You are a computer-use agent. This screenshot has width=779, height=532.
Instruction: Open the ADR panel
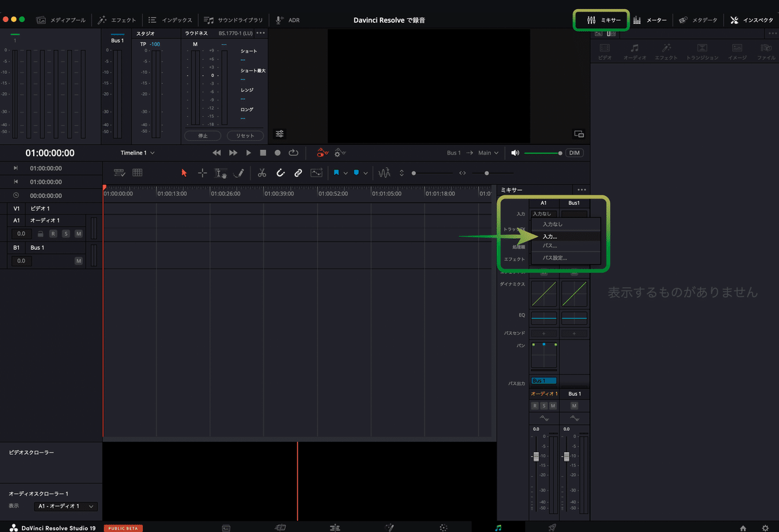286,19
